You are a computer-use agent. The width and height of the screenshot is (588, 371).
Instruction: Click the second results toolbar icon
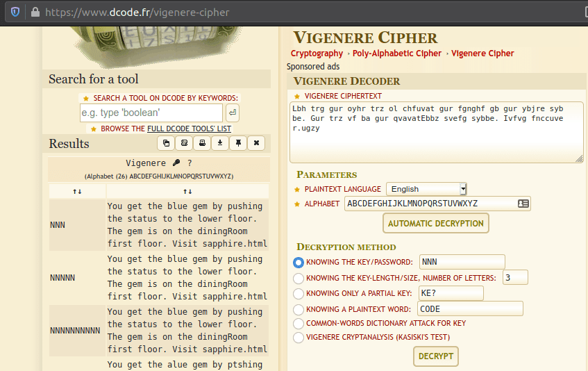(x=184, y=143)
